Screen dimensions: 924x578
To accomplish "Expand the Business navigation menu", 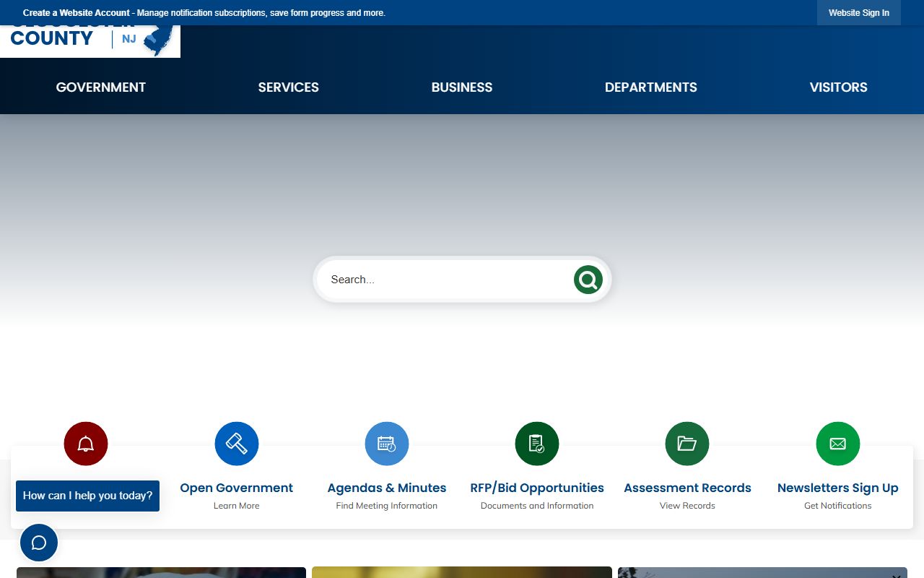I will [x=461, y=87].
